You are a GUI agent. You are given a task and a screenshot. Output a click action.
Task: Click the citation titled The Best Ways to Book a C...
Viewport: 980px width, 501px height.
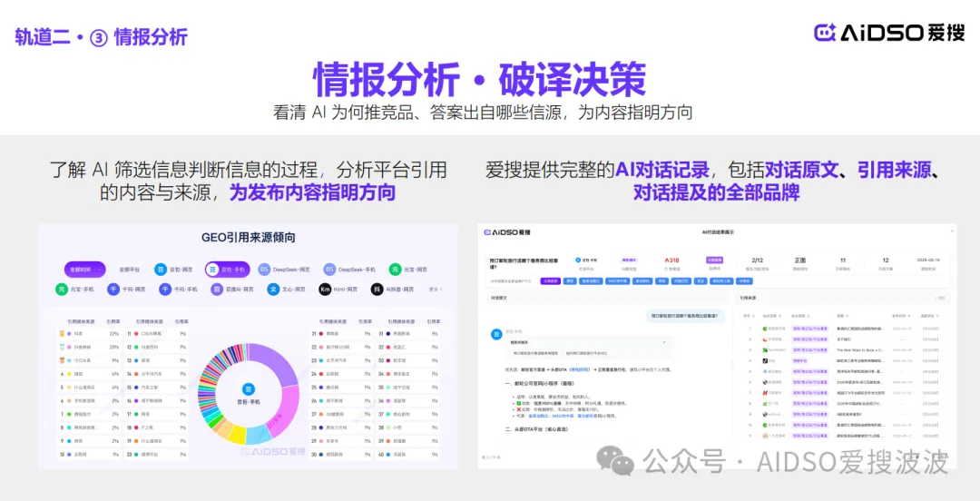coord(860,349)
